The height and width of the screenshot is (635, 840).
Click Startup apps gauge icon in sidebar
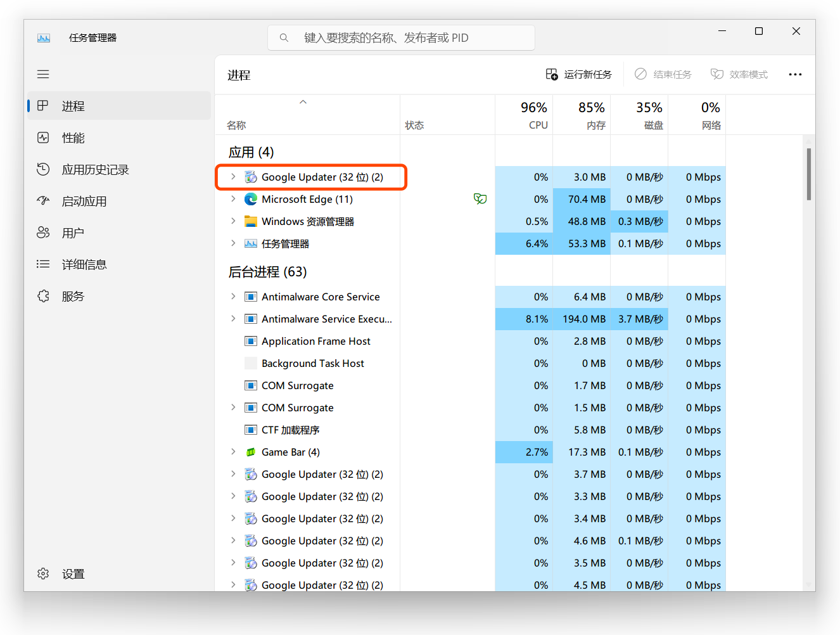point(43,201)
